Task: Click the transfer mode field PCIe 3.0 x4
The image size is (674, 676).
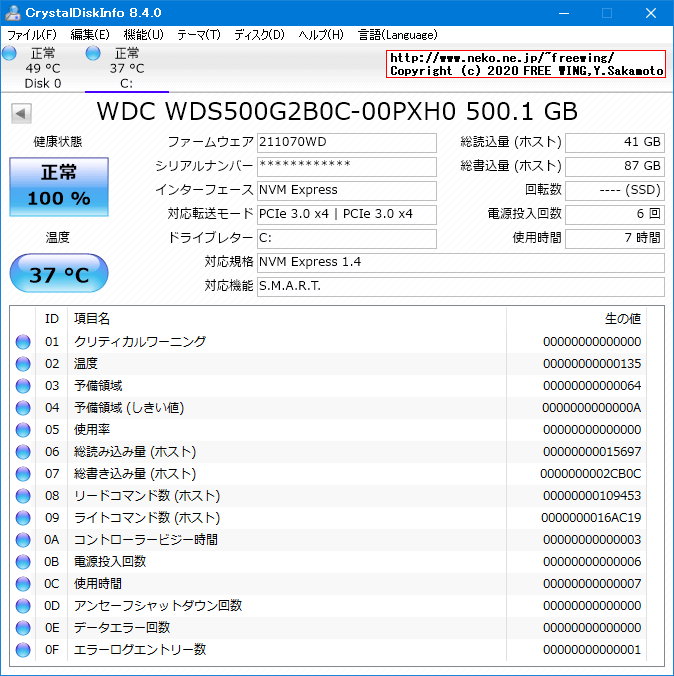Action: click(x=347, y=215)
